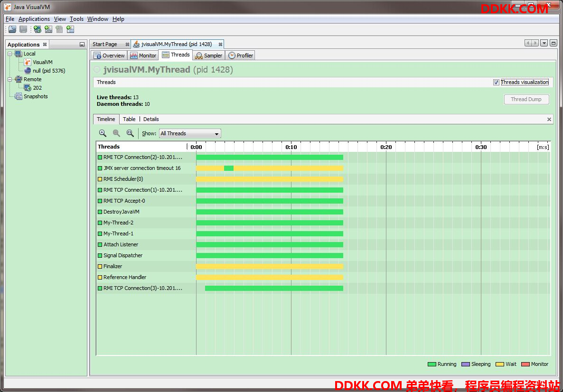Collapse the Remote tree node

(x=9, y=79)
